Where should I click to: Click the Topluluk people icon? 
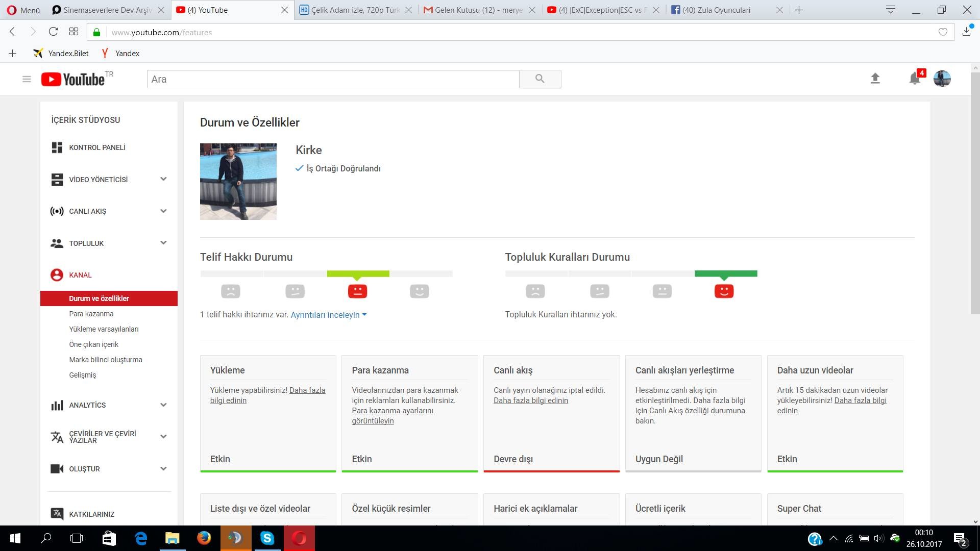coord(57,243)
